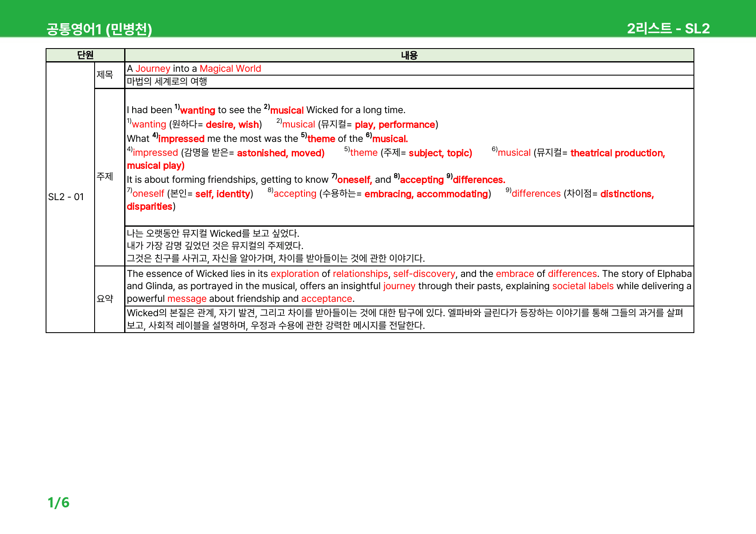Click the 제목 row label
756x534 pixels.
(105, 75)
